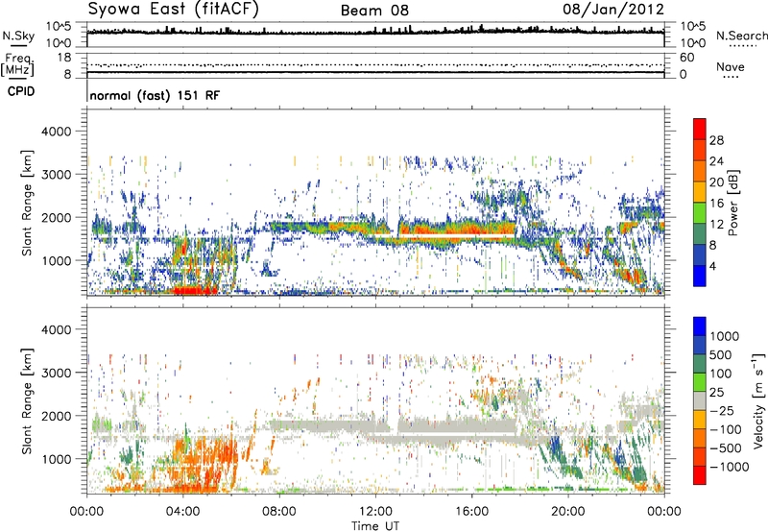
Task: Click the '08:00' time tick label
Action: (278, 512)
